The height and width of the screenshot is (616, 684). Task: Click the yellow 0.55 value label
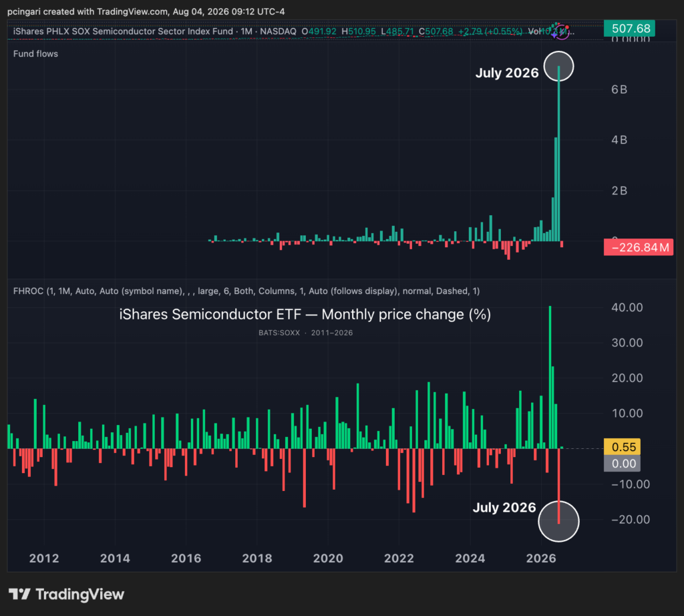coord(622,447)
